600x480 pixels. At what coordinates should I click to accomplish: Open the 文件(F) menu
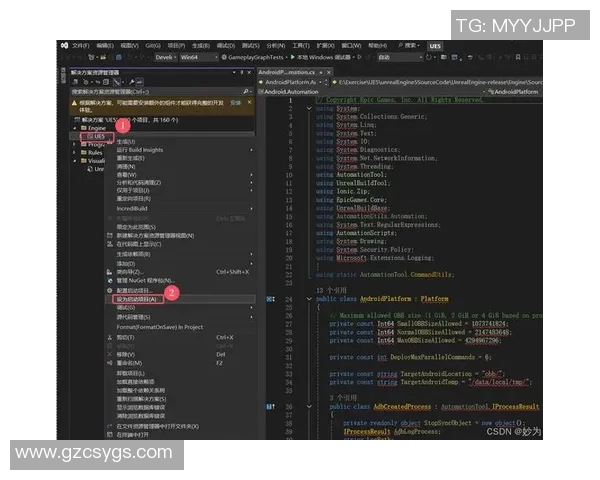point(80,46)
